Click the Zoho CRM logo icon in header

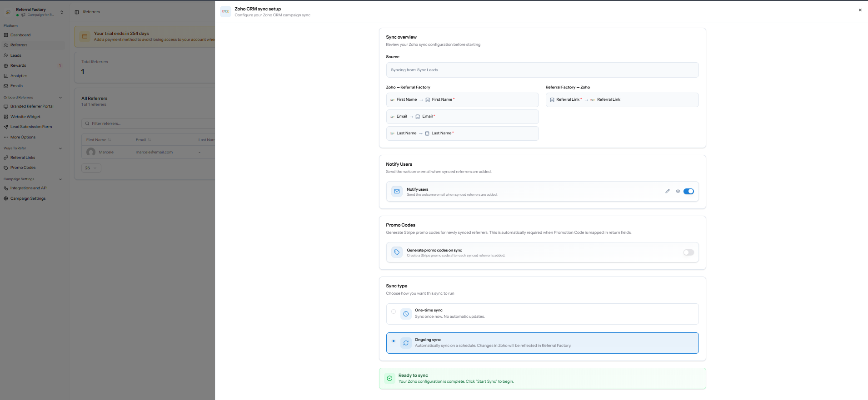point(225,12)
